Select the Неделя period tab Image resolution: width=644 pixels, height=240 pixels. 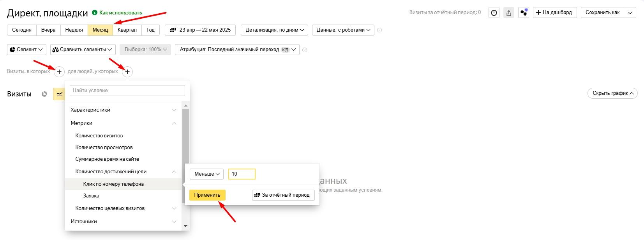tap(74, 30)
